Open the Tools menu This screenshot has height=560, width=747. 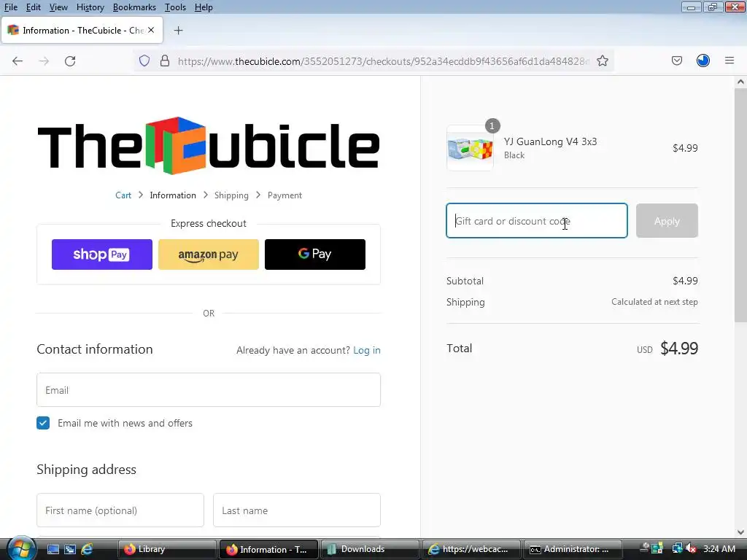[x=175, y=7]
